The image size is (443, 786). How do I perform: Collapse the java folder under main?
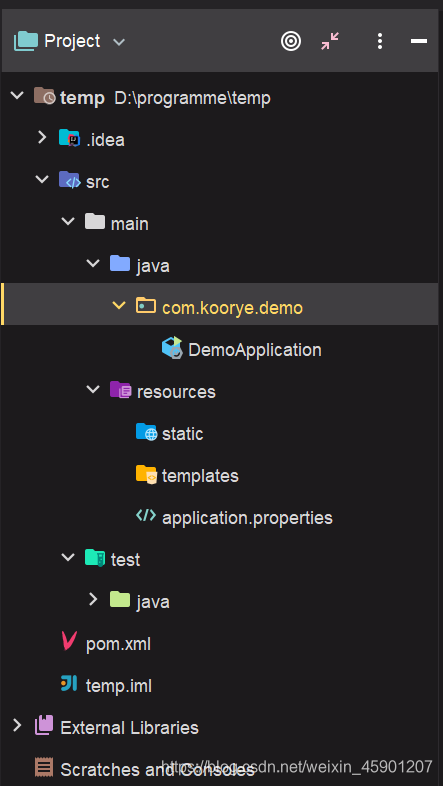tap(93, 263)
